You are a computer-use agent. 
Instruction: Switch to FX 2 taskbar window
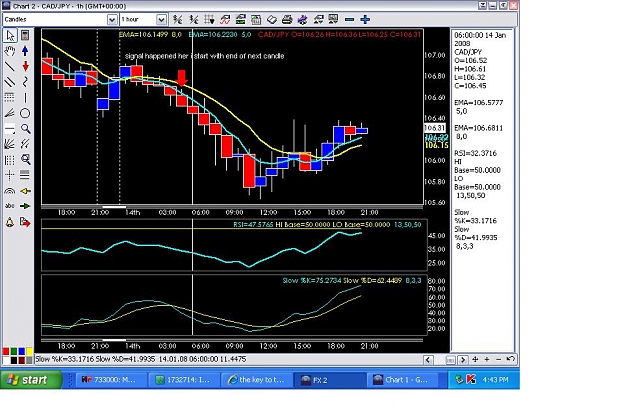click(329, 380)
